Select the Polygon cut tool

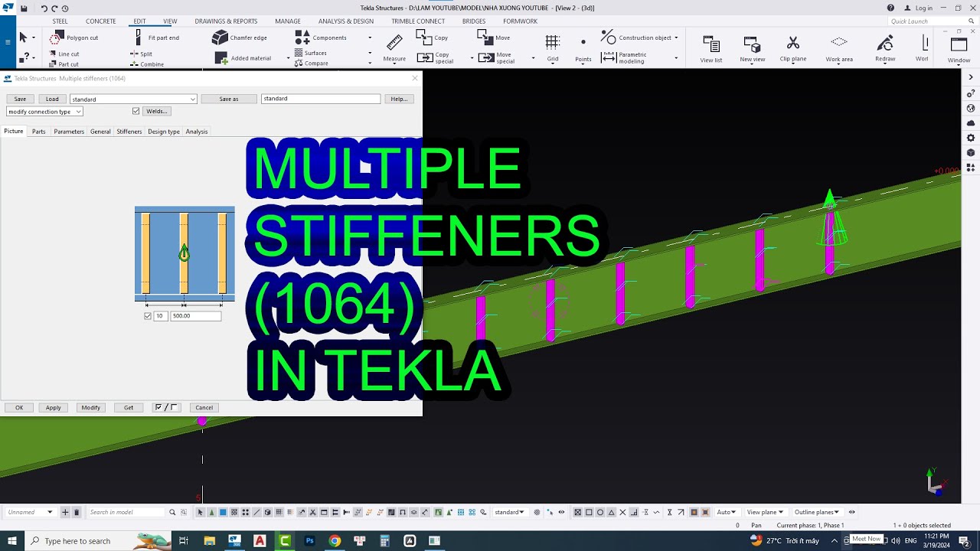(x=75, y=37)
